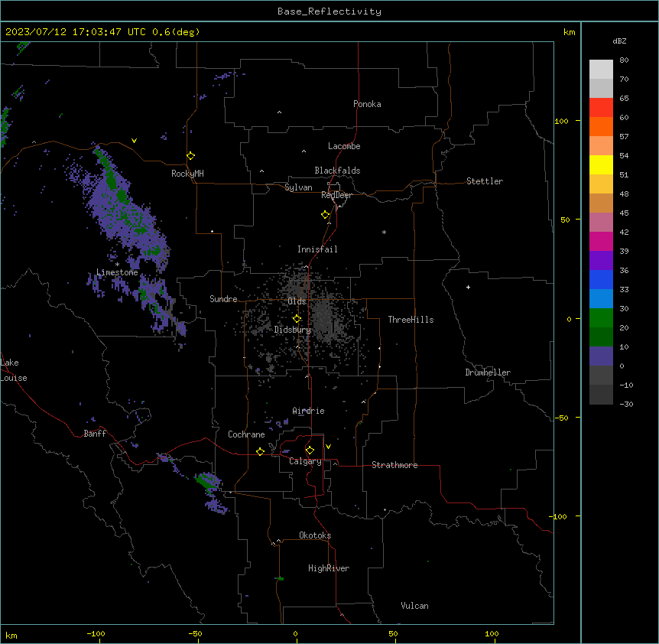Click the Drumheller city label
This screenshot has width=659, height=644.
(x=488, y=372)
